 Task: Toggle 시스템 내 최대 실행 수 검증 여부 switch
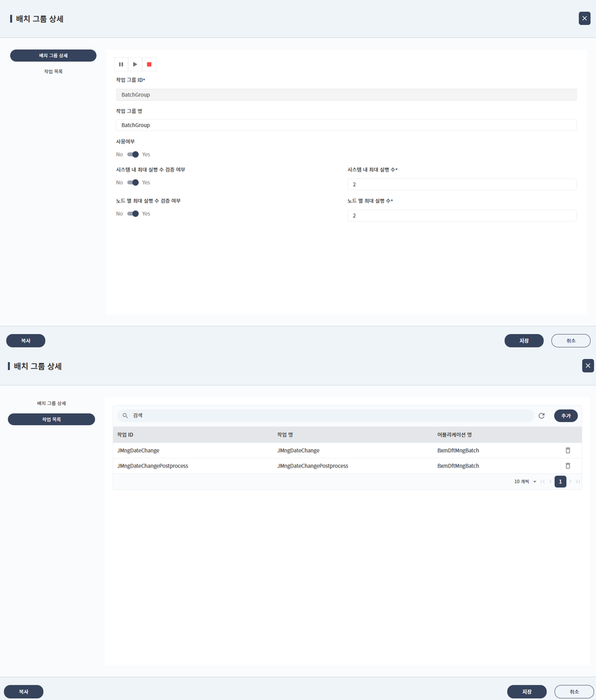tap(133, 183)
